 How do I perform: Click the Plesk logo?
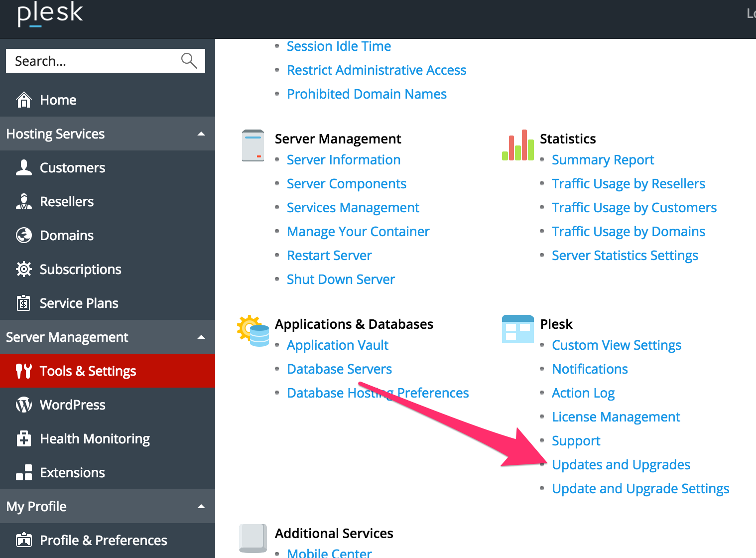point(50,14)
